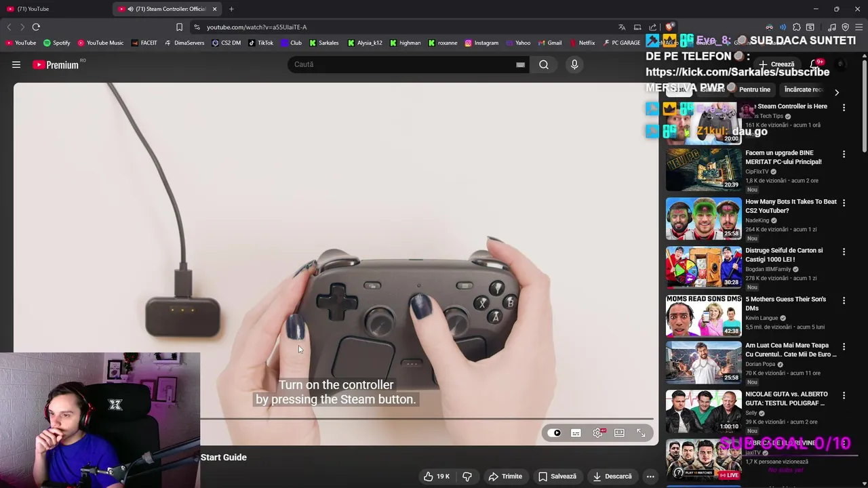Viewport: 868px width, 488px height.
Task: Go back in browser history
Action: pos(9,27)
